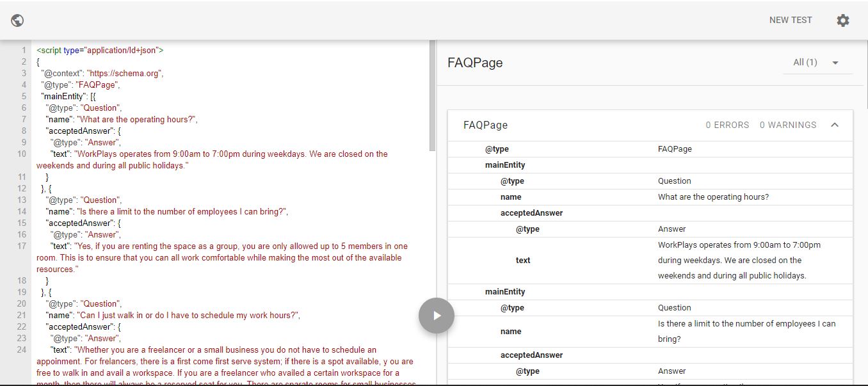Click the first mainEntity row in results
This screenshot has width=868, height=386.
click(505, 165)
